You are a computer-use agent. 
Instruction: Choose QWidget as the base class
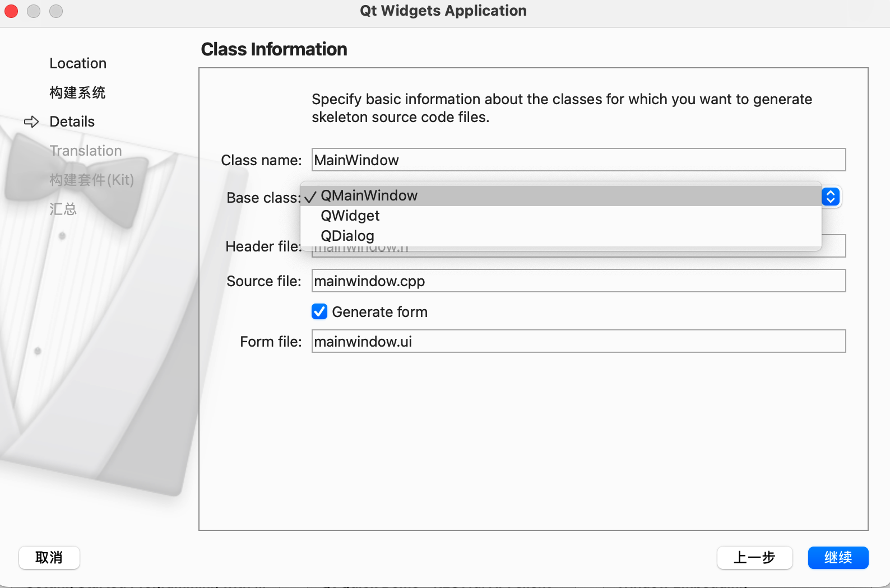pos(561,216)
